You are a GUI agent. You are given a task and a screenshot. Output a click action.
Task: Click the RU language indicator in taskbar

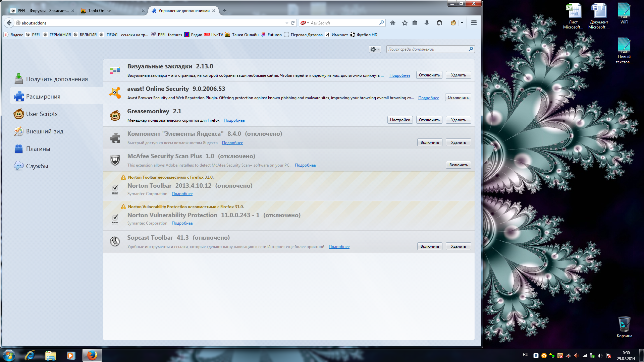click(526, 355)
